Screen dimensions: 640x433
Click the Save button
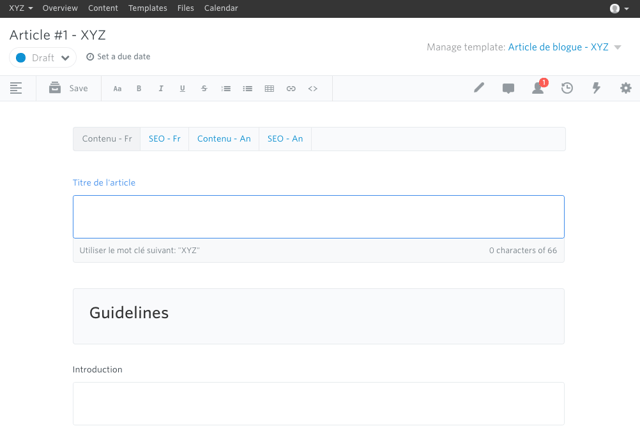69,89
